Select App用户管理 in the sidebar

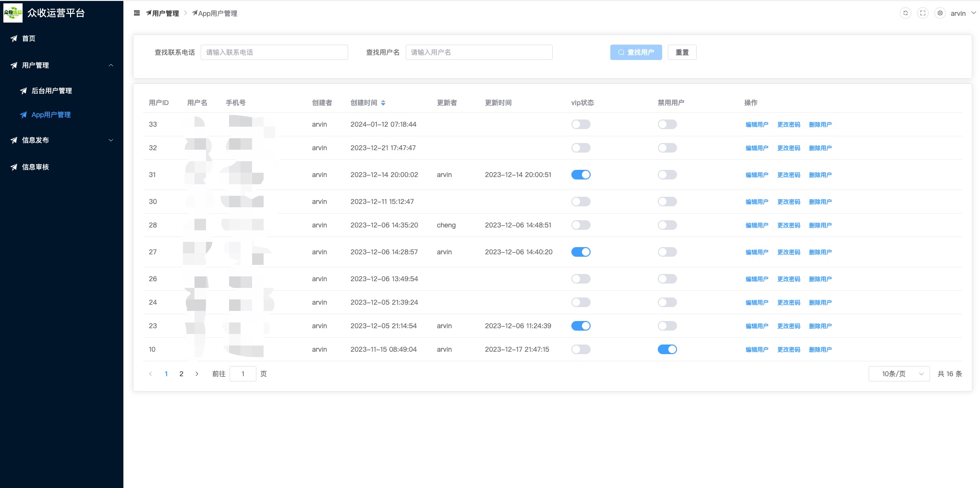(61, 115)
